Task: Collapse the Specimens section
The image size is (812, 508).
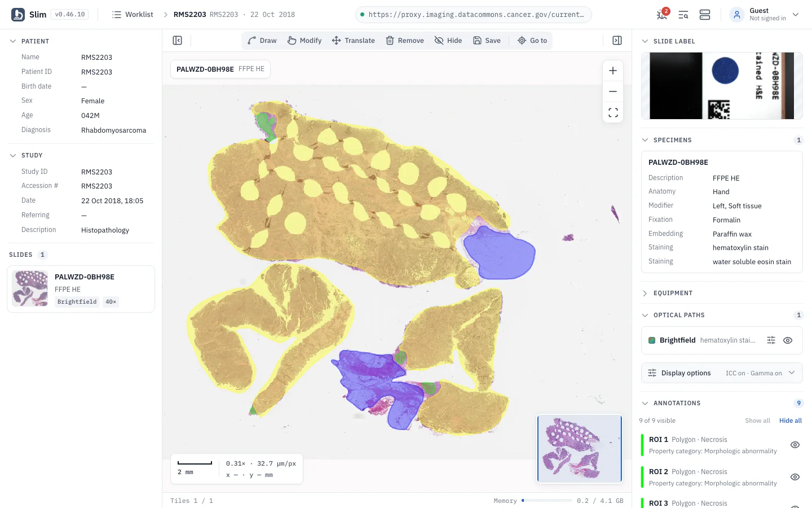Action: click(645, 140)
